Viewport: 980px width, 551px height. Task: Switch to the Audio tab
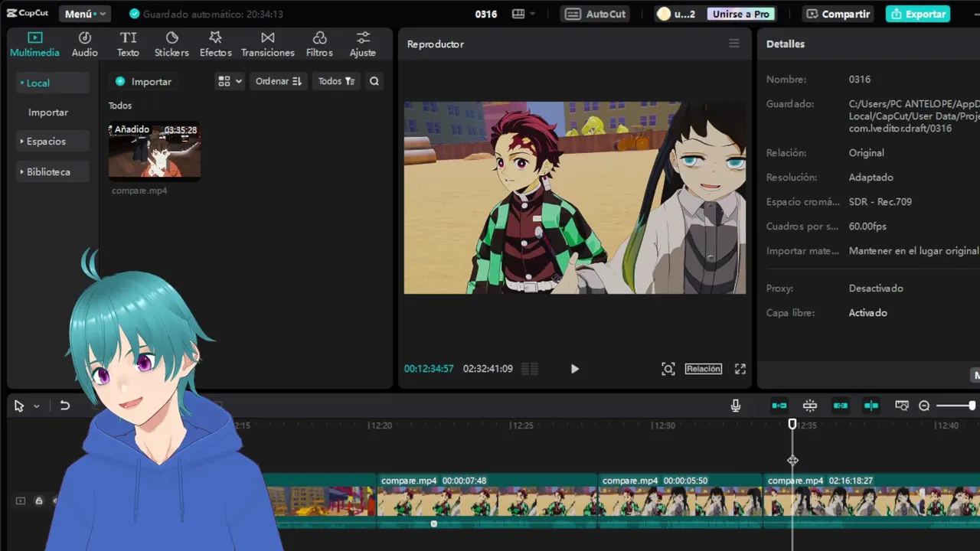(85, 44)
